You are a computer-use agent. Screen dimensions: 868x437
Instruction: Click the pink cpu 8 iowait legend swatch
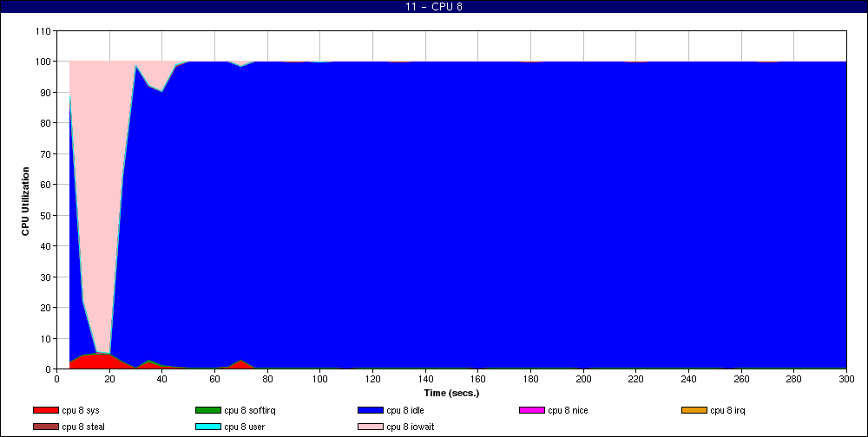click(x=371, y=427)
